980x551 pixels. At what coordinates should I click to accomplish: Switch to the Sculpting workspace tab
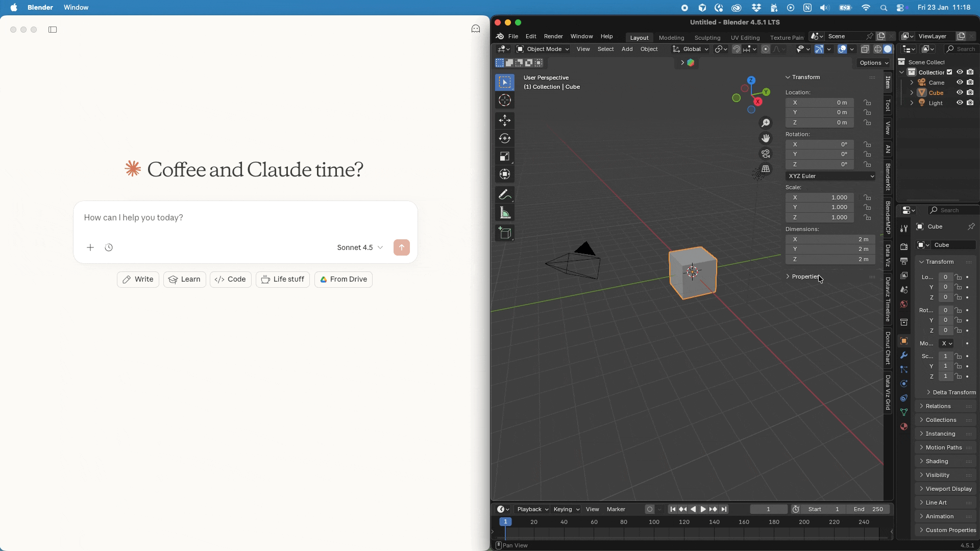pyautogui.click(x=707, y=38)
